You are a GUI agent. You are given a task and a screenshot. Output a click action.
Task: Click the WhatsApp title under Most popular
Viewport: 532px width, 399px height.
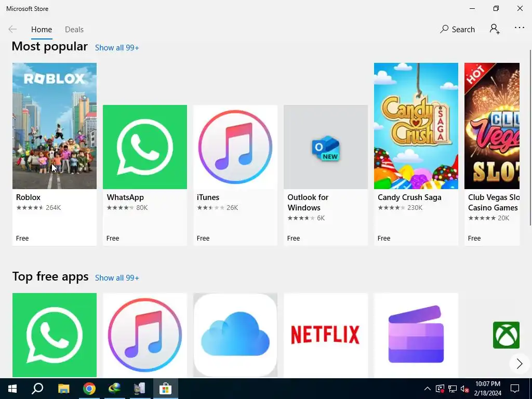pyautogui.click(x=125, y=197)
